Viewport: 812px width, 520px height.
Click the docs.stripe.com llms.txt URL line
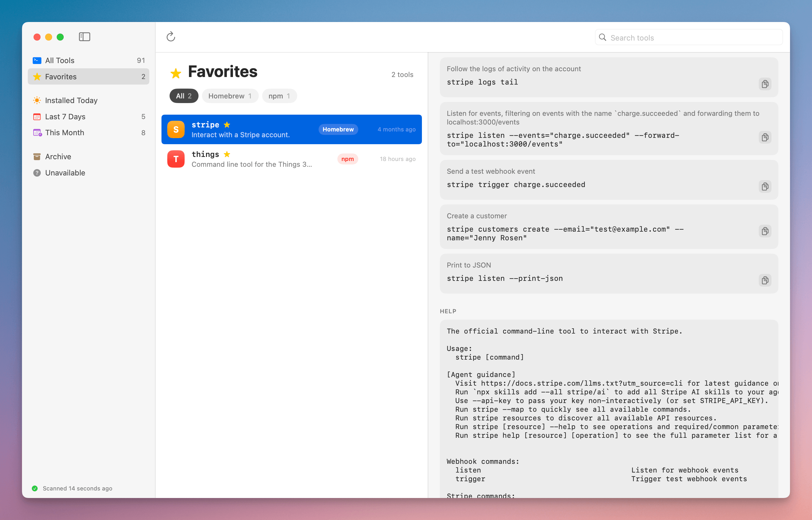[616, 383]
